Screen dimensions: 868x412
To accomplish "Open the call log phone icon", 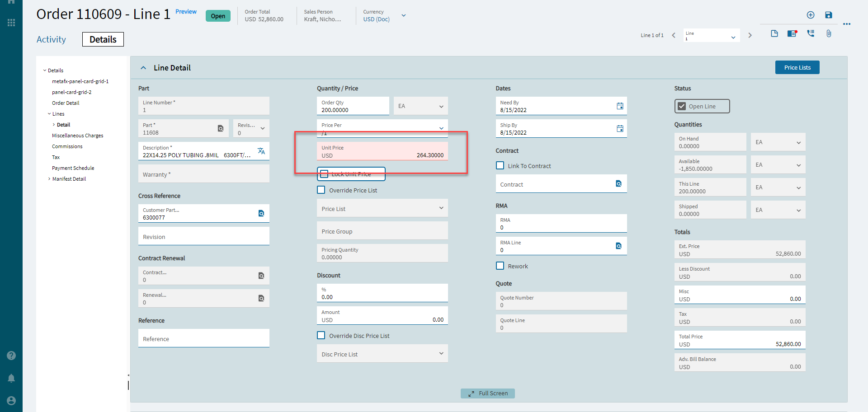I will (811, 33).
